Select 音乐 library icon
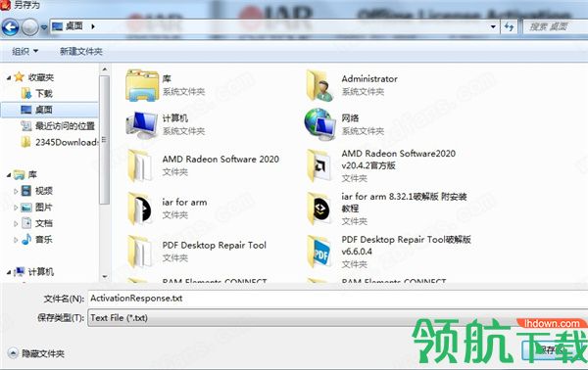Viewport: 588px width, 370px height. [26, 239]
